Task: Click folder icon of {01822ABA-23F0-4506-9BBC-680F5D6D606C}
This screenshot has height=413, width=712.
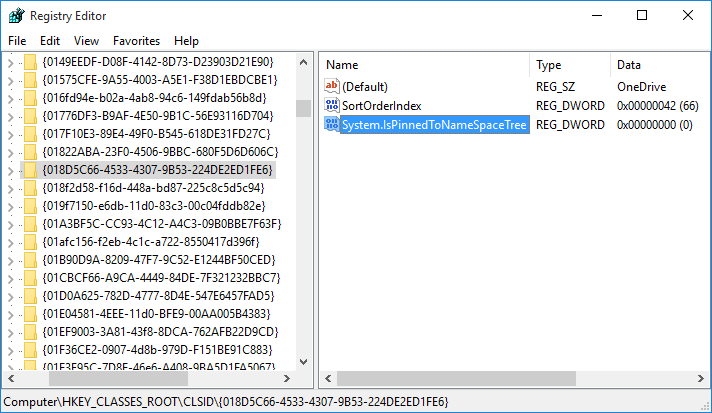Action: (30, 152)
